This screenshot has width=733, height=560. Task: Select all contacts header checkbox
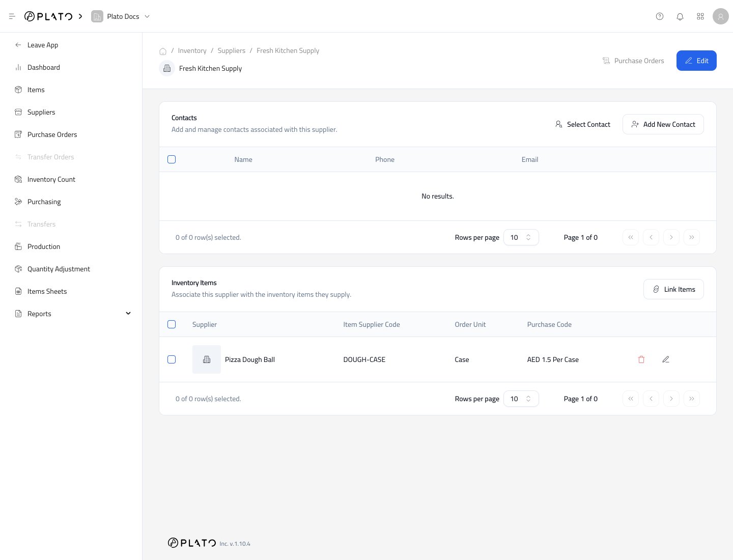172,159
